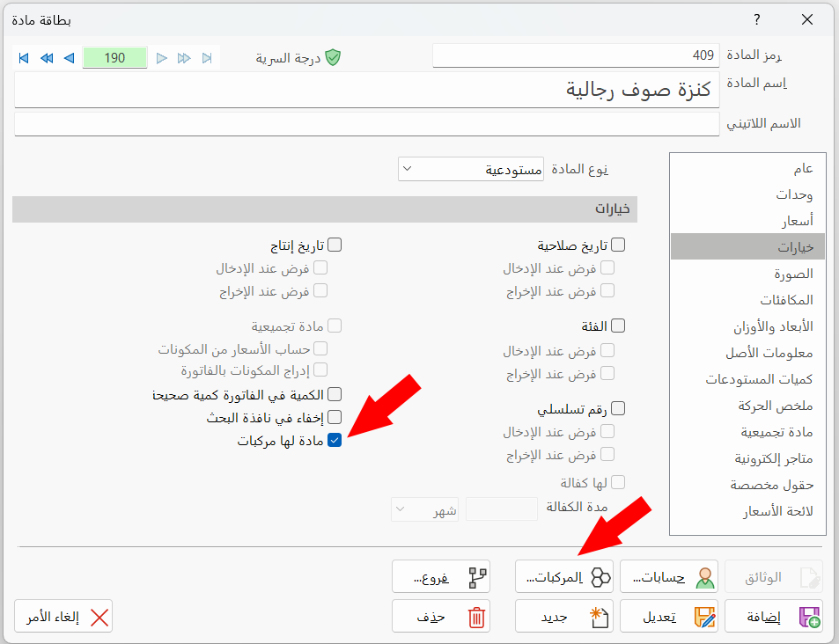839x644 pixels.
Task: Go to next record arrow
Action: 162,58
